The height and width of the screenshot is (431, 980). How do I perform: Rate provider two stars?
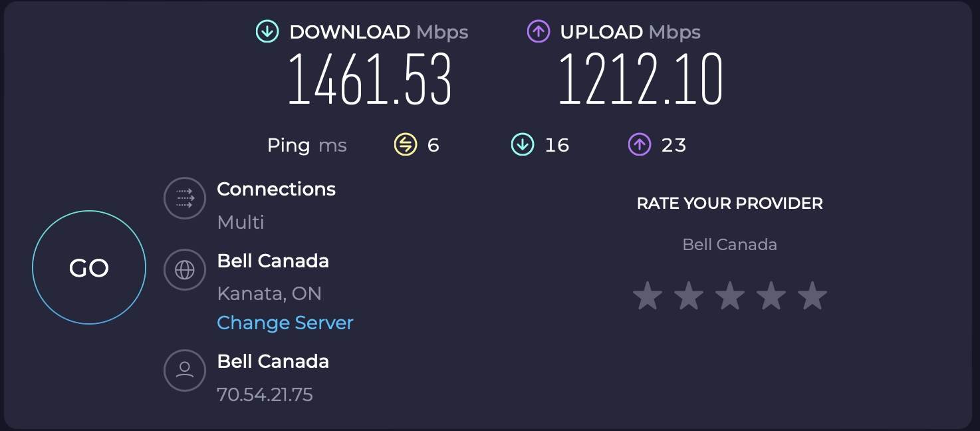688,295
